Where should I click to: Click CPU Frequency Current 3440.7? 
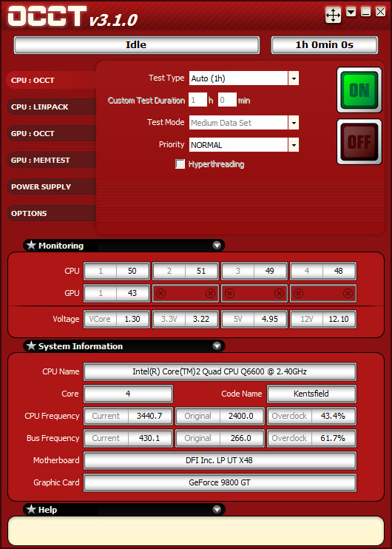(x=128, y=416)
